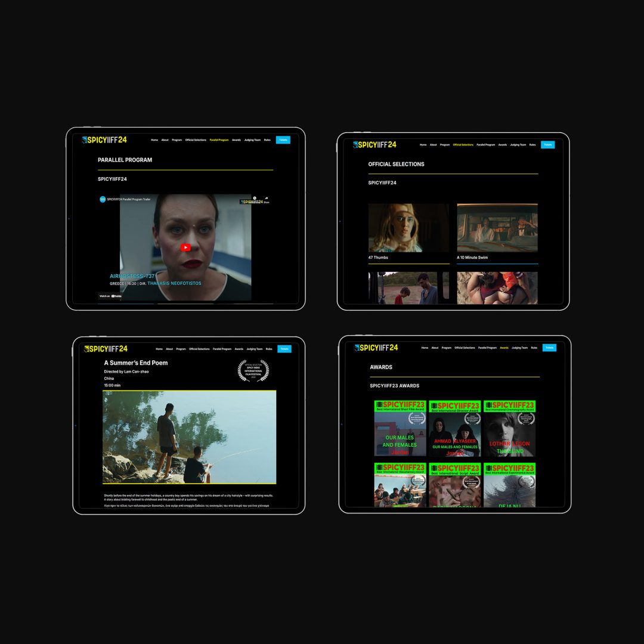This screenshot has width=644, height=644.
Task: Click SPICYIIFF23 AWARDS heading
Action: [x=394, y=386]
